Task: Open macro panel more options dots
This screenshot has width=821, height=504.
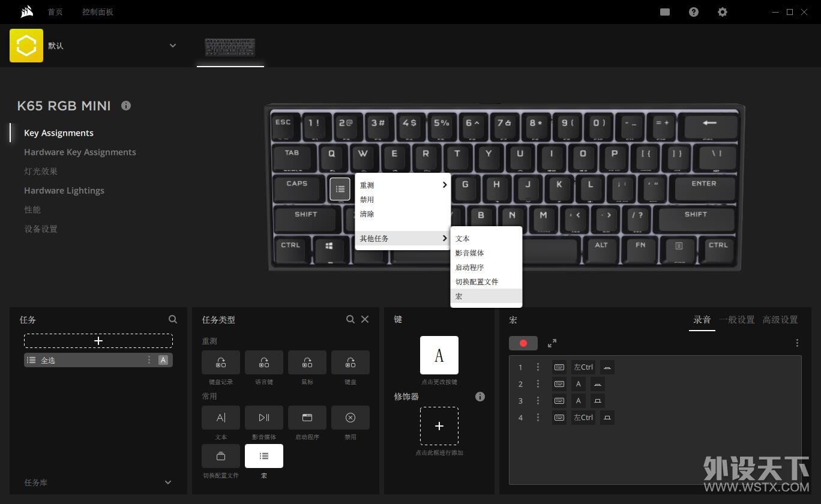Action: tap(797, 343)
